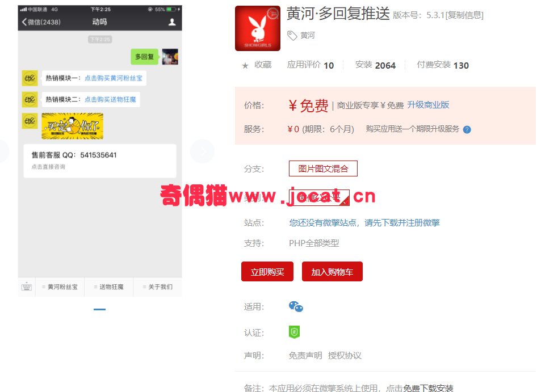Click the profile icon in the chat header
This screenshot has height=392, width=537.
click(172, 22)
